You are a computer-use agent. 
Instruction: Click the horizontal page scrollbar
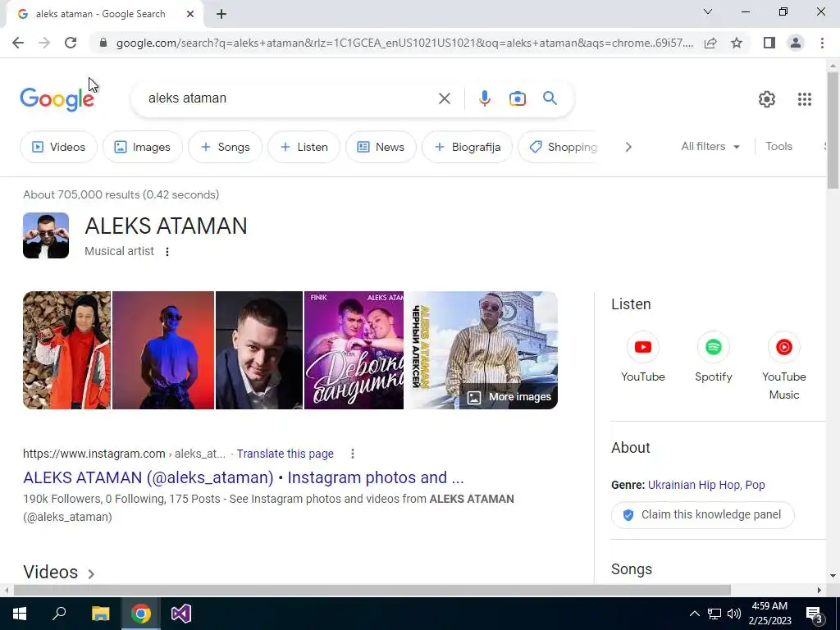(x=372, y=590)
